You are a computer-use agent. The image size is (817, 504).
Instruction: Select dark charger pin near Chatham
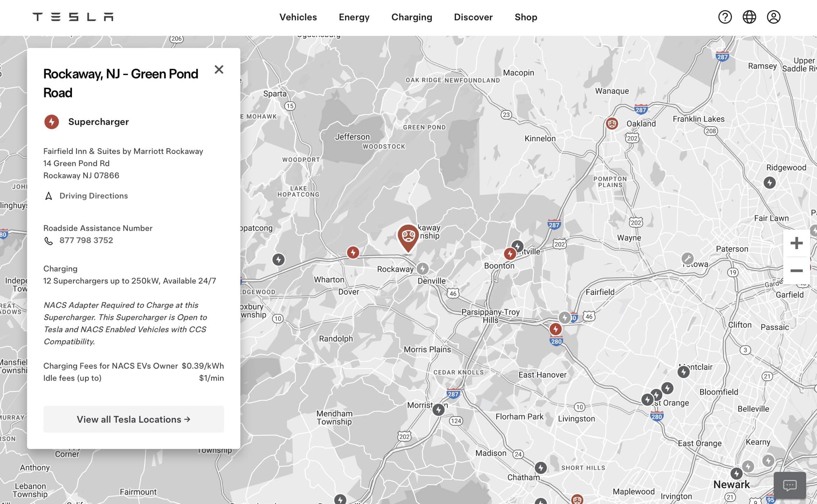pyautogui.click(x=540, y=468)
